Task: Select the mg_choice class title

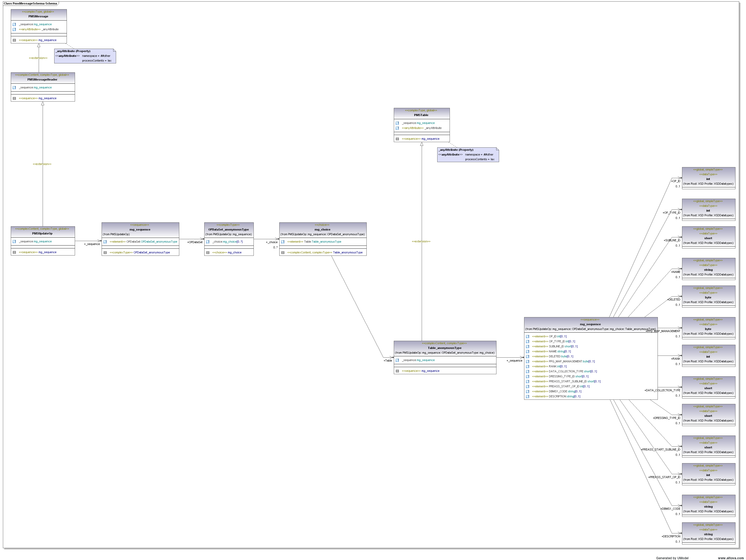Action: pos(322,229)
